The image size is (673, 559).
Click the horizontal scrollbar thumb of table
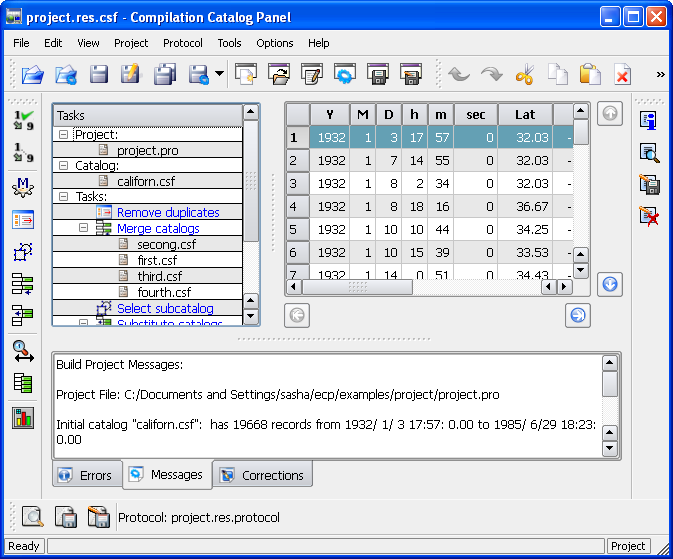click(x=357, y=287)
